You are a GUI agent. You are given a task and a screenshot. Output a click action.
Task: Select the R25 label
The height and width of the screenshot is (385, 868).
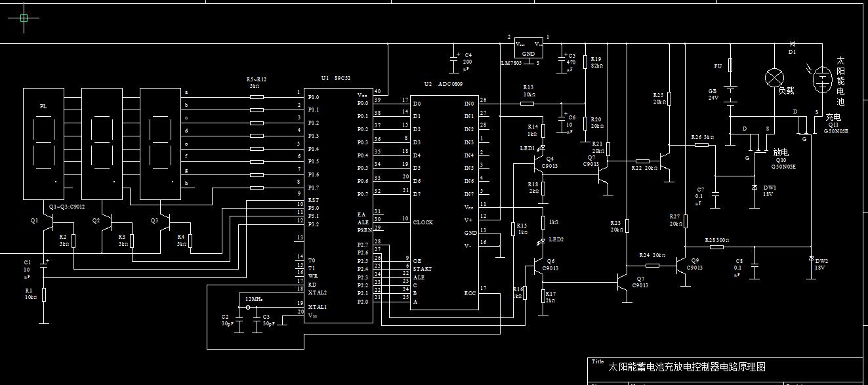coord(658,95)
